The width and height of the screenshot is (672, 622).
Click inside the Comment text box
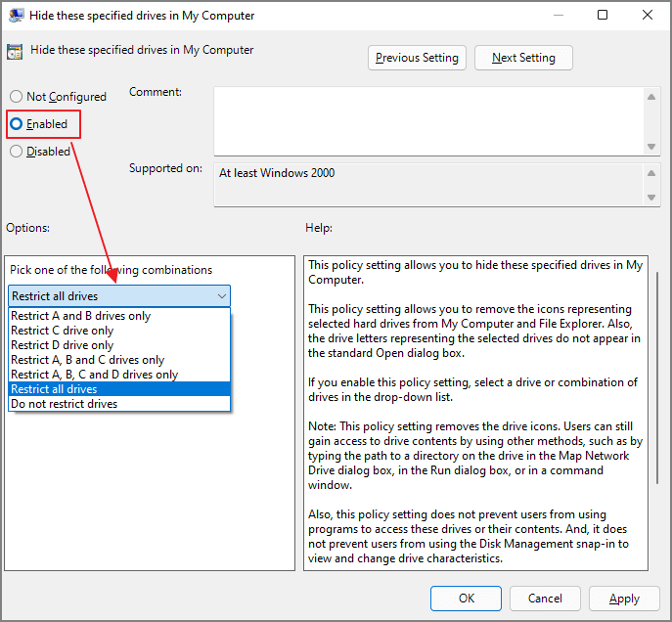pyautogui.click(x=428, y=119)
